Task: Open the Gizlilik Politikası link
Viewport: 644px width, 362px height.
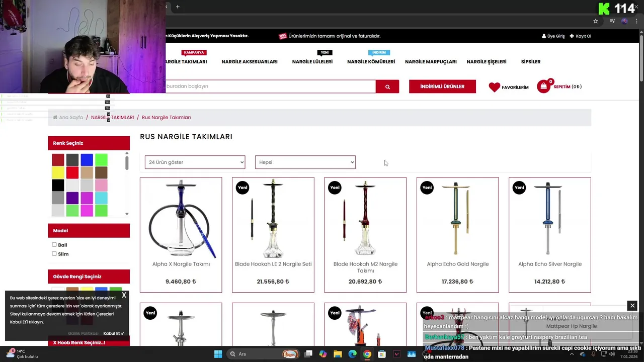Action: tap(84, 333)
